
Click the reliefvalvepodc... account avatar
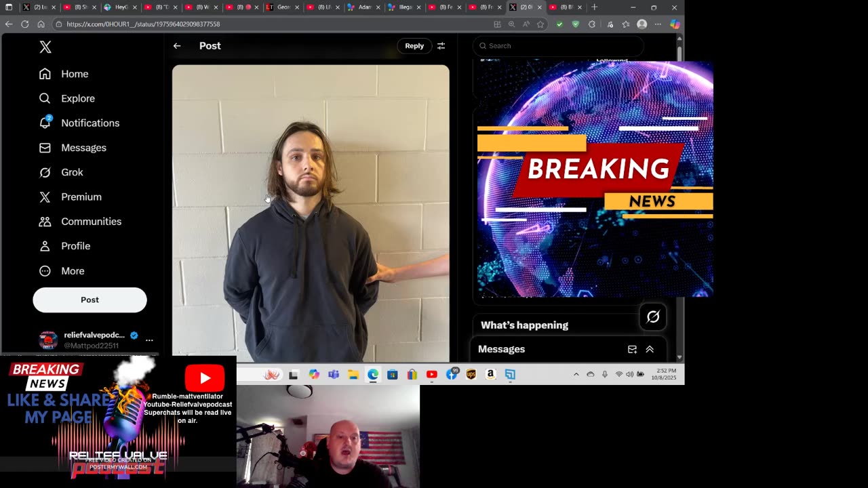[48, 340]
